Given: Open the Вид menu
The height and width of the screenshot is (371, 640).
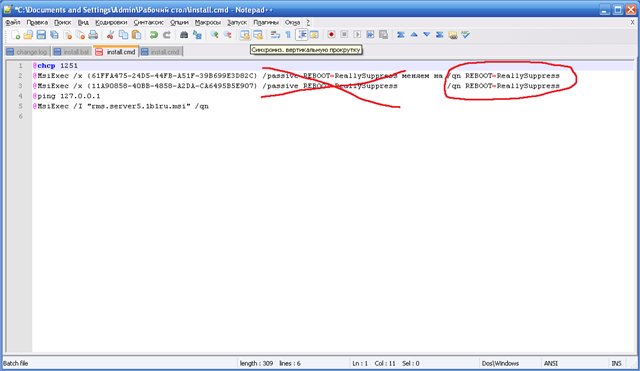Looking at the screenshot, I should coord(83,22).
